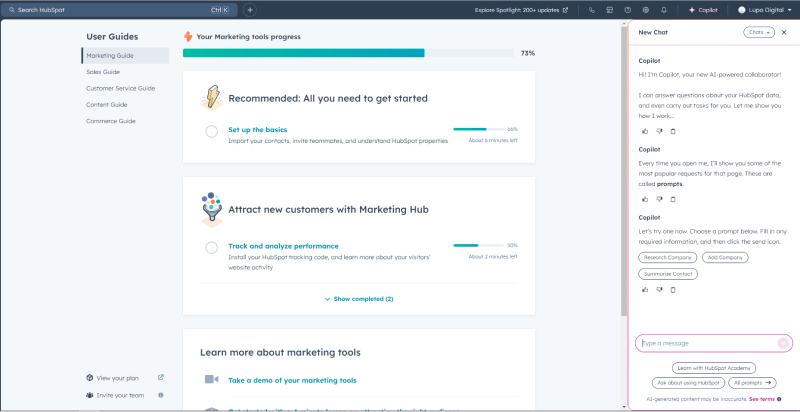
Task: Expand Show completed (2)
Action: pos(359,299)
